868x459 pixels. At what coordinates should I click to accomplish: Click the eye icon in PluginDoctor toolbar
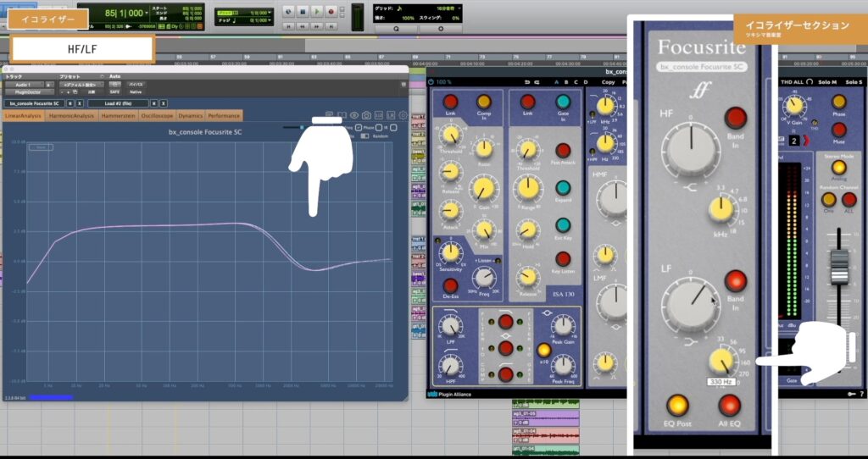tap(354, 115)
